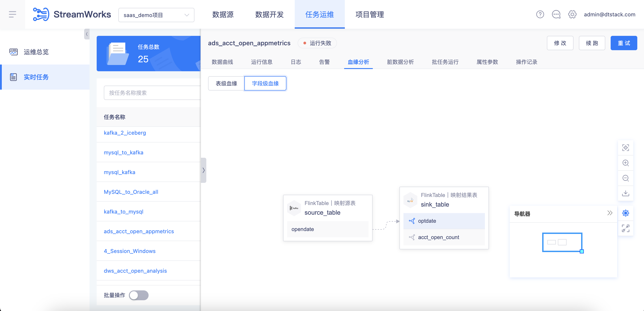Select the 表级血缘 view
This screenshot has width=644, height=311.
(x=226, y=83)
